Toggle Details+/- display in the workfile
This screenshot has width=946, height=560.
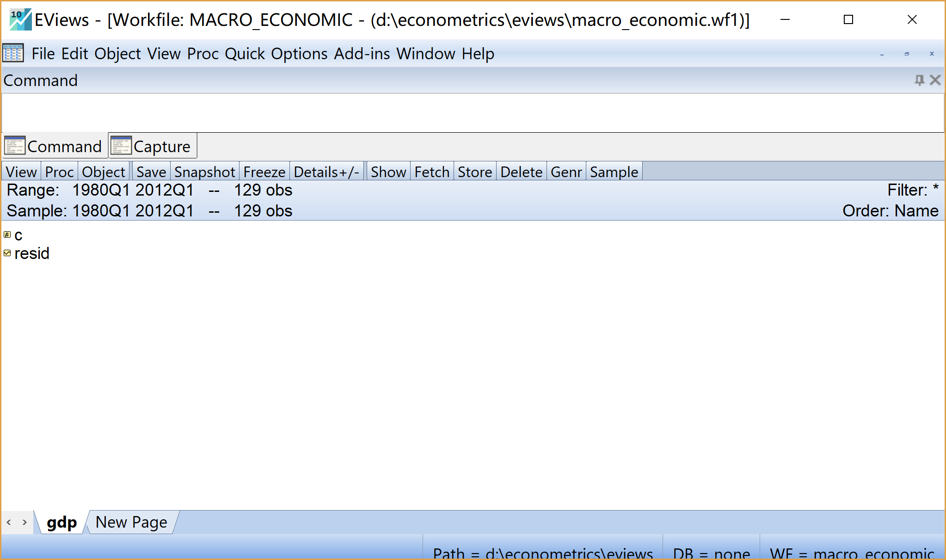[x=326, y=172]
